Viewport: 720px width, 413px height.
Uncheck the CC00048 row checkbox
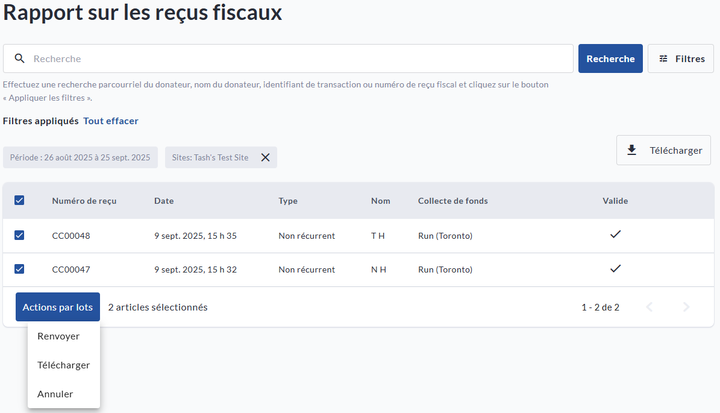point(20,236)
